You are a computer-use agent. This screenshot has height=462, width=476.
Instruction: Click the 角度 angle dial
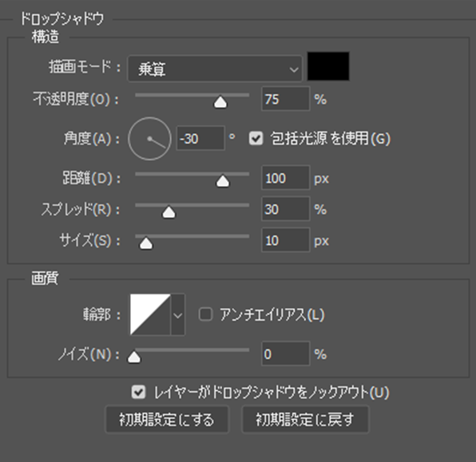pyautogui.click(x=149, y=139)
